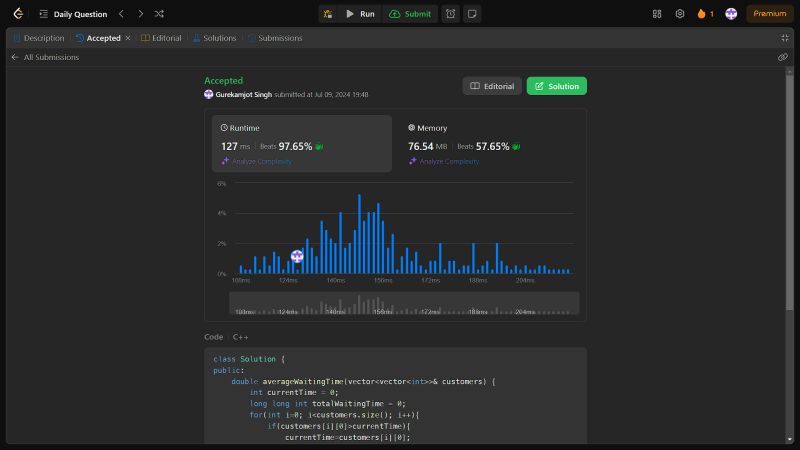Go to previous question arrow
This screenshot has height=450, width=800.
(x=121, y=14)
